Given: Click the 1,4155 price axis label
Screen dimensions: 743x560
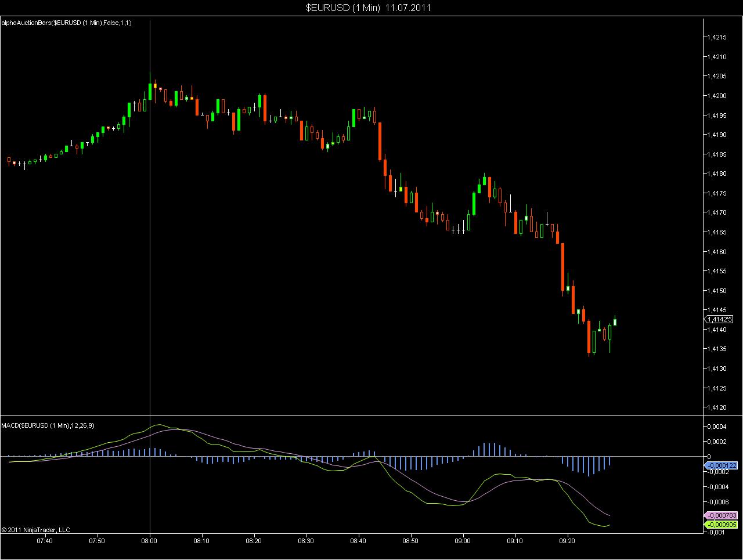Looking at the screenshot, I should pos(717,271).
